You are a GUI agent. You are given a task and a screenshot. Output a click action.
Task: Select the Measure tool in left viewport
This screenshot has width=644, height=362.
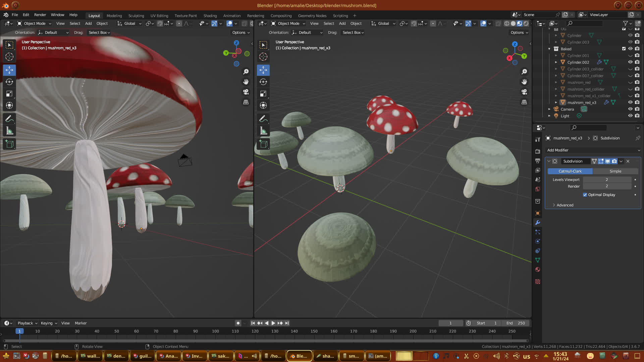(9, 131)
